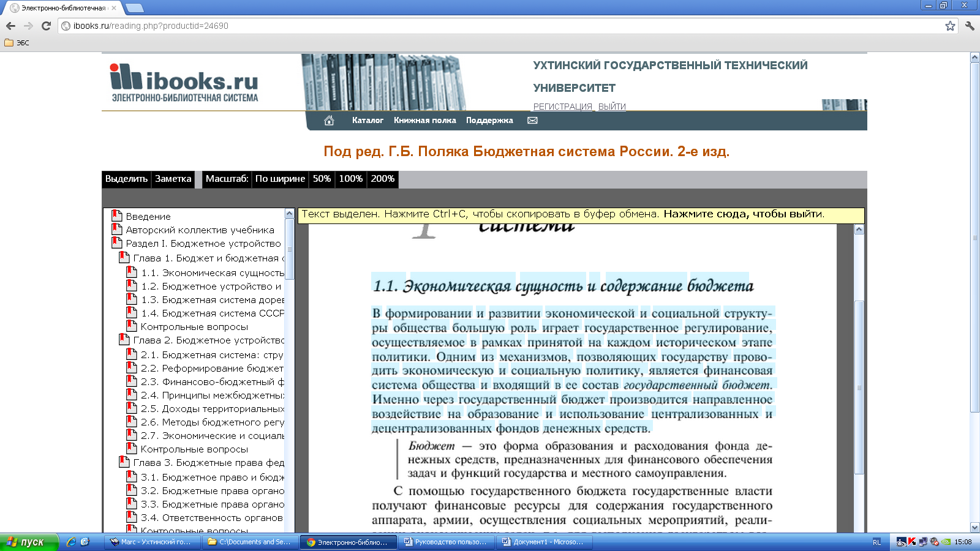Screen dimensions: 980x551
Task: Click the PDF icon beside section 1.2
Action: [x=132, y=285]
